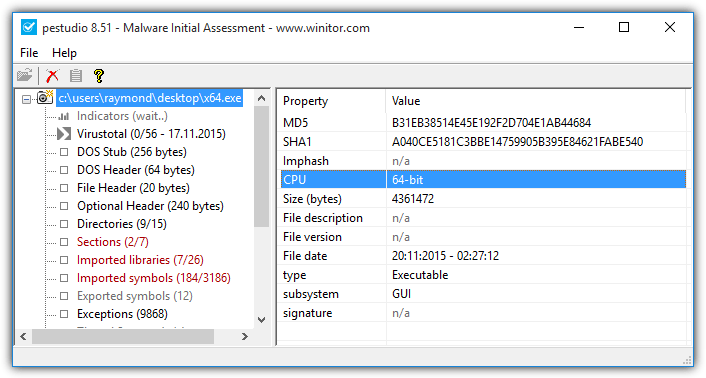Image resolution: width=706 pixels, height=378 pixels.
Task: Select the Exceptions (9868) tree item
Action: pyautogui.click(x=122, y=314)
